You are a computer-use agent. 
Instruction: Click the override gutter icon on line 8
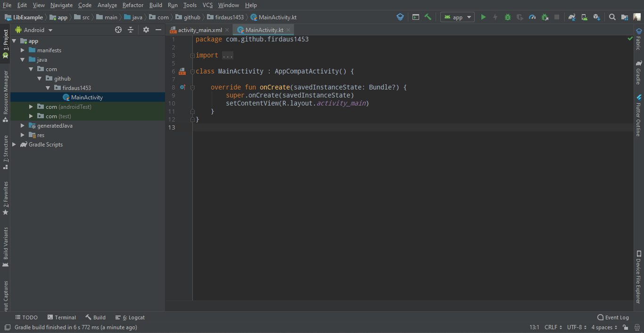tap(182, 87)
